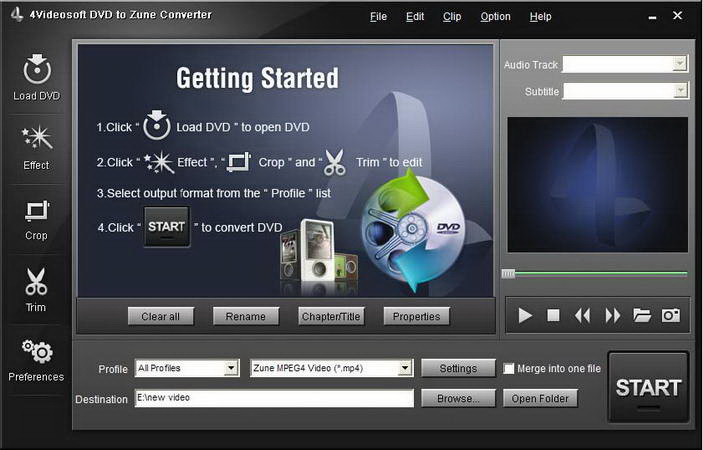Close the converter window

point(677,16)
